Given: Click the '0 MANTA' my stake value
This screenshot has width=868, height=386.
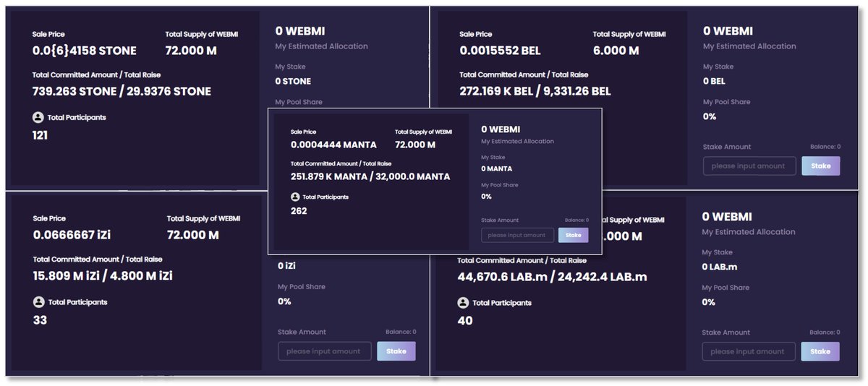Looking at the screenshot, I should coord(496,168).
